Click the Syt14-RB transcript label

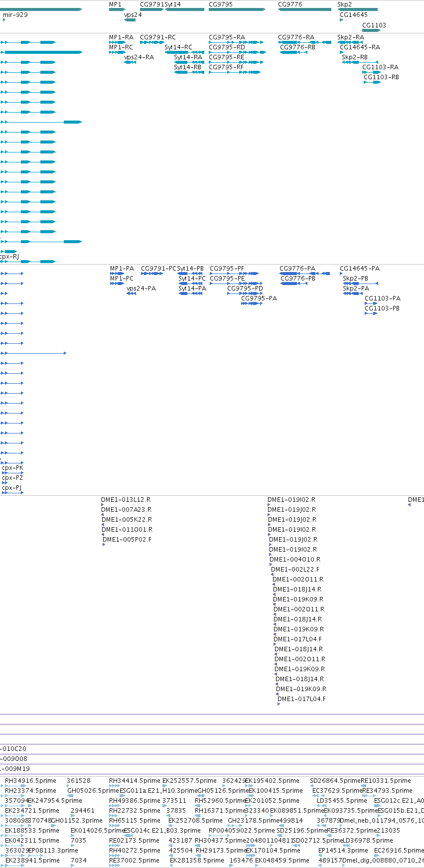click(x=188, y=67)
